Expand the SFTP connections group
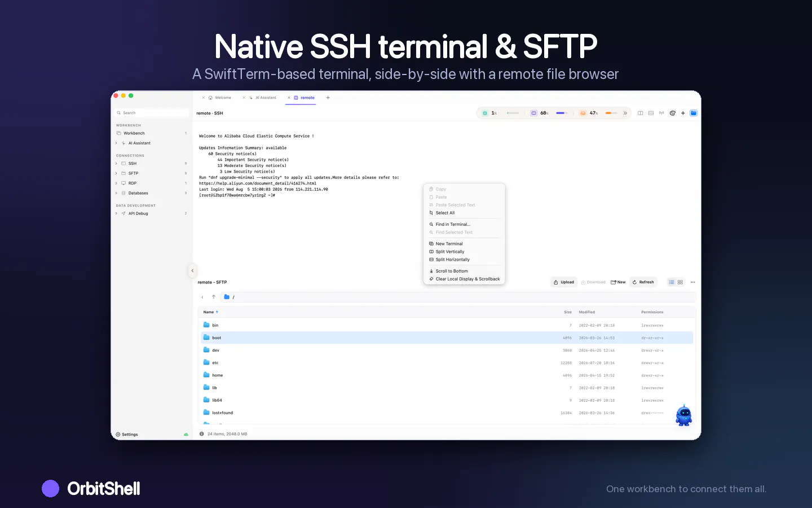812x508 pixels. 116,173
